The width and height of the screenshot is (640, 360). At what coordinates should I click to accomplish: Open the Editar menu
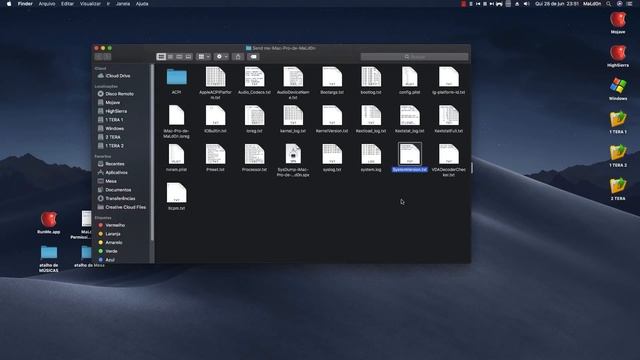(67, 4)
